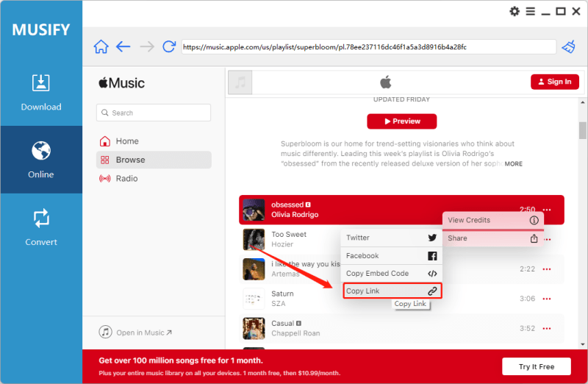Open Musify settings gear

coord(514,11)
